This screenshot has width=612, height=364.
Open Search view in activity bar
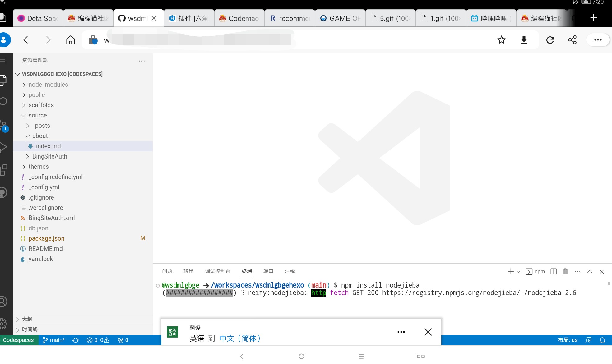(x=3, y=101)
